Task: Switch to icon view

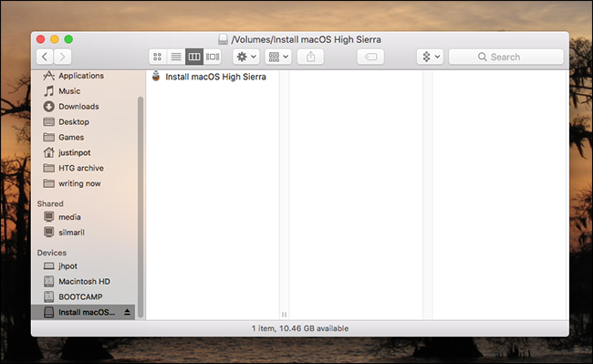Action: pos(158,57)
